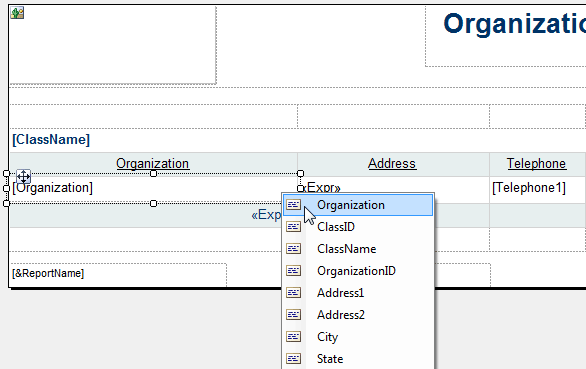The image size is (586, 369).
Task: Click field icon beside Address1
Action: [x=293, y=293]
